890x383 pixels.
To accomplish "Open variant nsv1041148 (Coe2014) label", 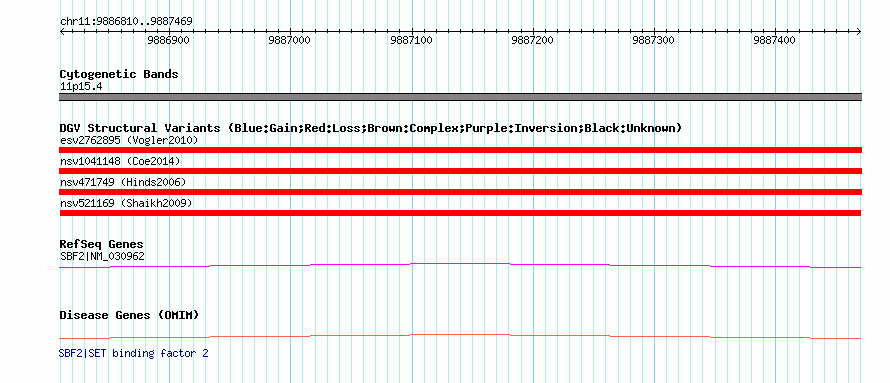I will tap(120, 162).
